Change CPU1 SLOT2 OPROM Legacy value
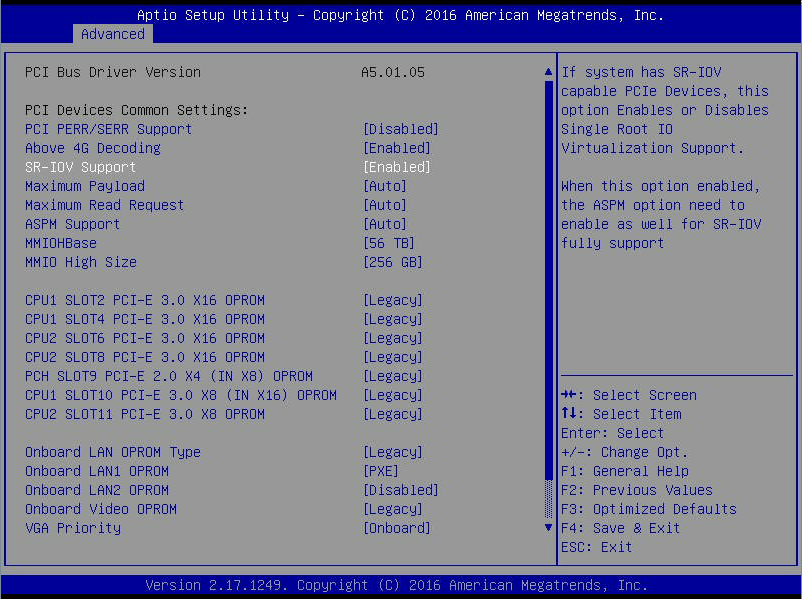This screenshot has height=599, width=803. pos(393,300)
